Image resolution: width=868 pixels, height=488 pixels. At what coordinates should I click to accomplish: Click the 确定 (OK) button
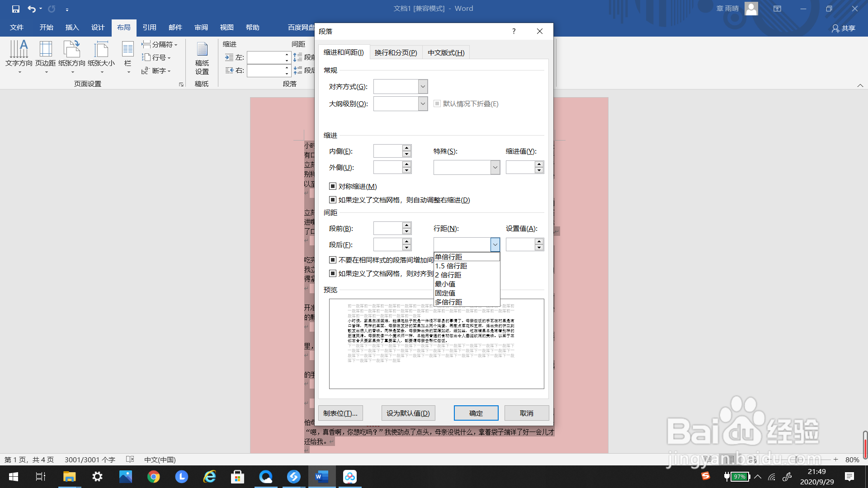[476, 413]
